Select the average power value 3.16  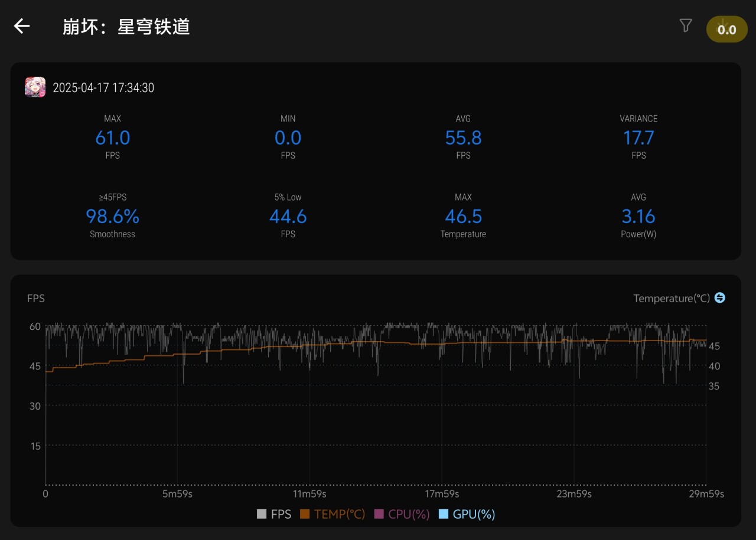tap(638, 216)
